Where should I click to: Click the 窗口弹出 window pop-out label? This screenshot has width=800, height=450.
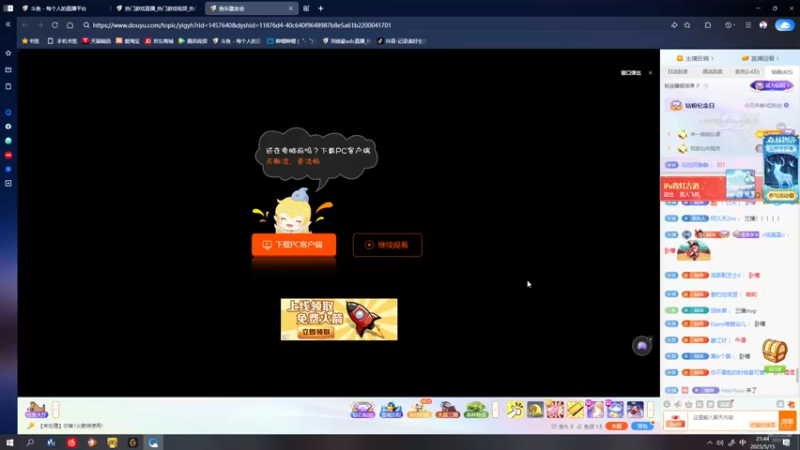[631, 73]
